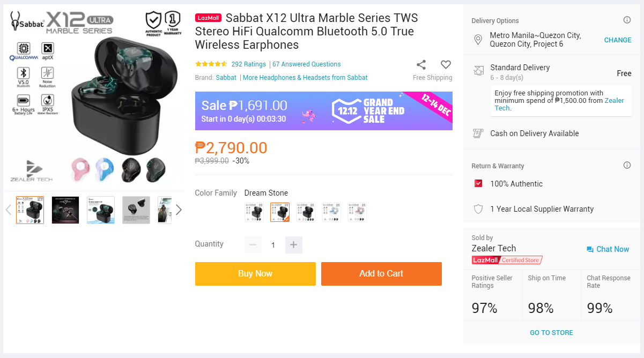Toggle the 100% Authentic checkbox
The image size is (644, 358).
pyautogui.click(x=478, y=184)
